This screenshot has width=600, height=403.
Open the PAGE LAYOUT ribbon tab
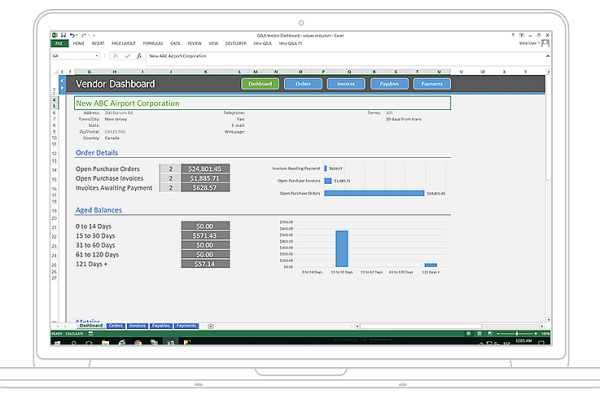click(x=124, y=44)
